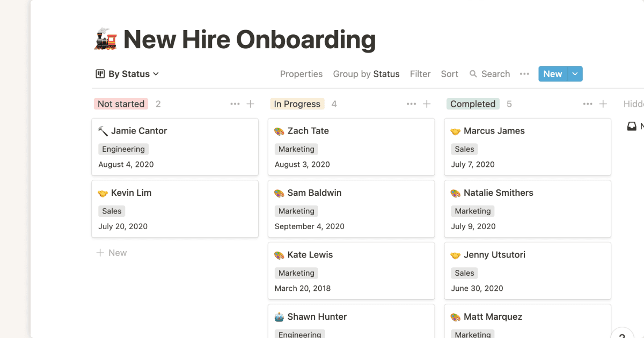The width and height of the screenshot is (644, 338).
Task: Open options menu for Not started column
Action: [x=235, y=104]
